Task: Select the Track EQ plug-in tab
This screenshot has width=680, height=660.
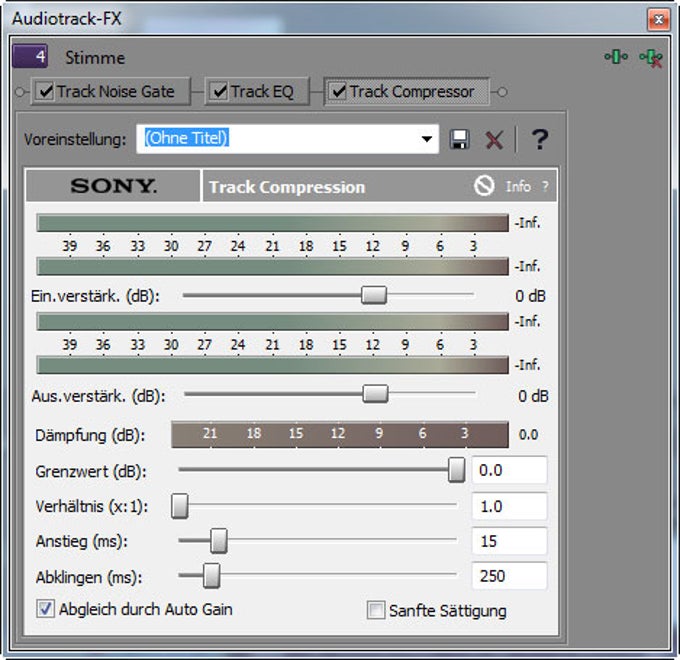Action: 257,91
